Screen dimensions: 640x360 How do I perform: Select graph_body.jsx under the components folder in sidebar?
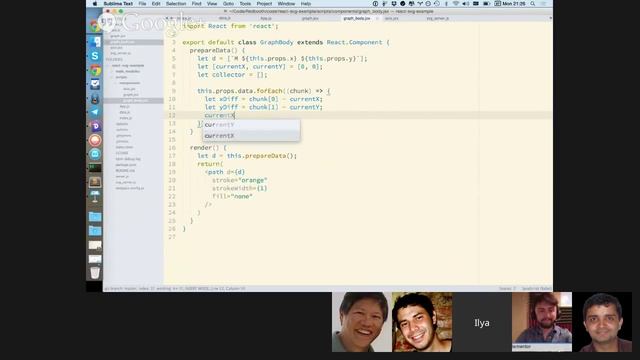135,100
